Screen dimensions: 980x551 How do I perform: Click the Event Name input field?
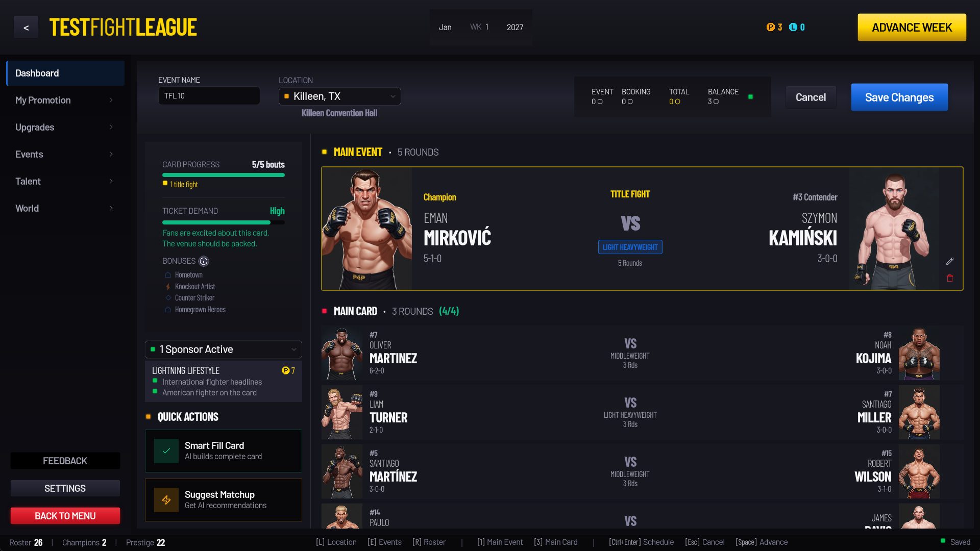tap(209, 96)
